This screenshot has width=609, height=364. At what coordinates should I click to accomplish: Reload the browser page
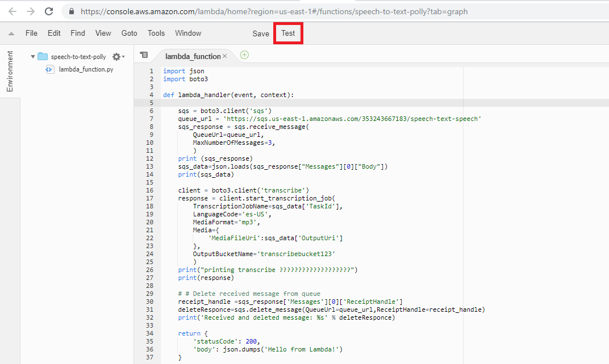(x=48, y=11)
